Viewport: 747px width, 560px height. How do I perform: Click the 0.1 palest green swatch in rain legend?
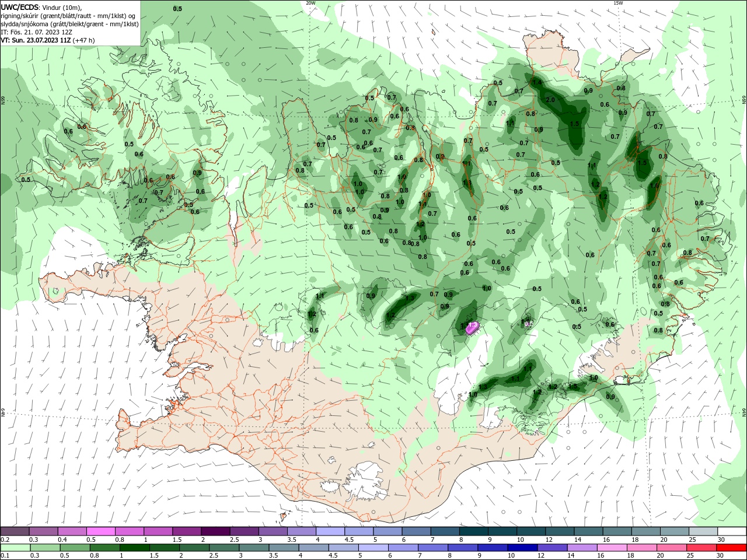pyautogui.click(x=16, y=548)
